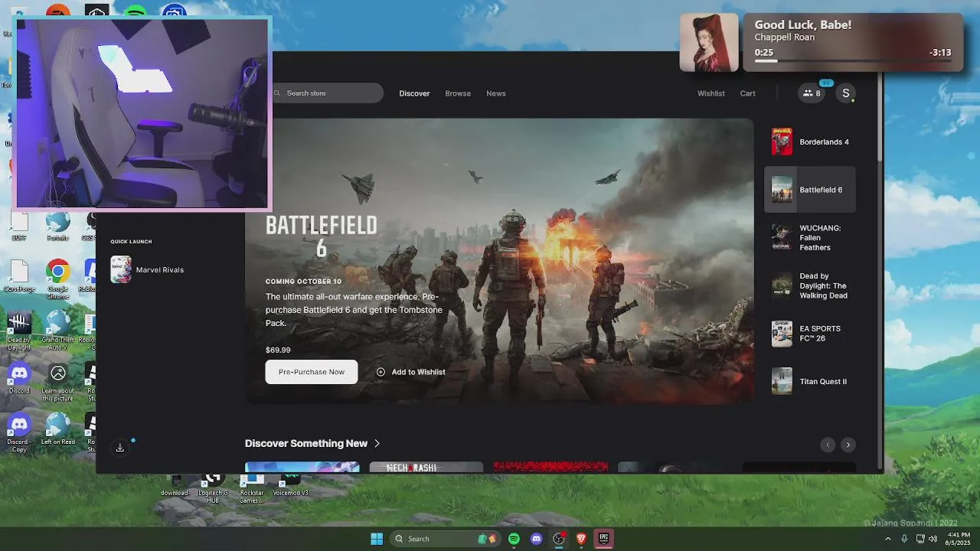Open the News tab
The image size is (980, 551).
point(496,93)
